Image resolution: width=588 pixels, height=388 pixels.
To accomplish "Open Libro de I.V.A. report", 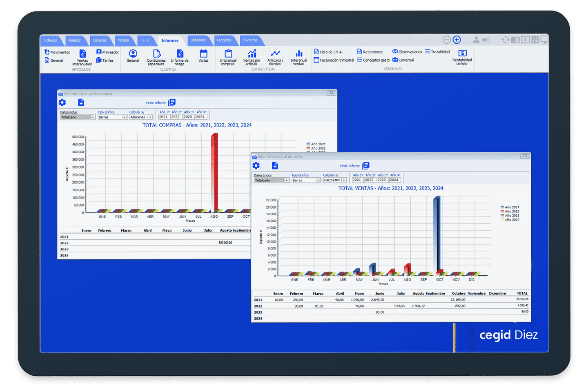I will tap(328, 52).
